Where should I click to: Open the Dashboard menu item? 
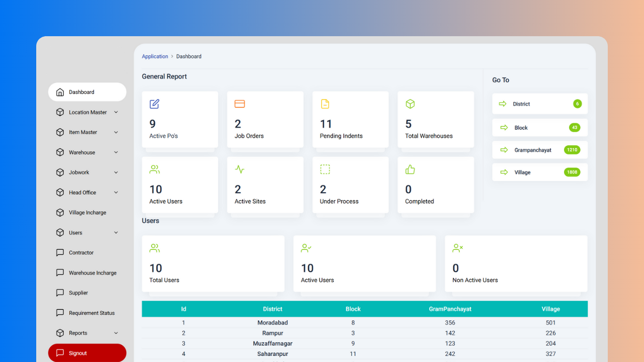click(x=87, y=92)
